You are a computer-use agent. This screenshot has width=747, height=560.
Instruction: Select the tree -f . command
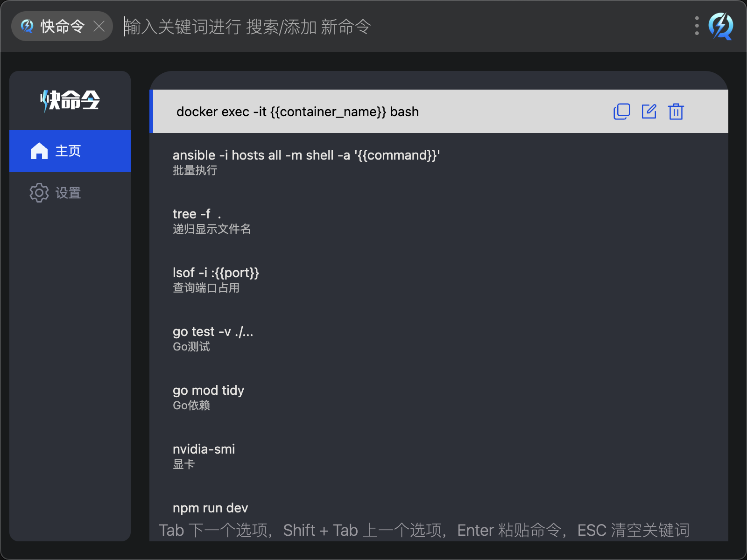pyautogui.click(x=439, y=221)
